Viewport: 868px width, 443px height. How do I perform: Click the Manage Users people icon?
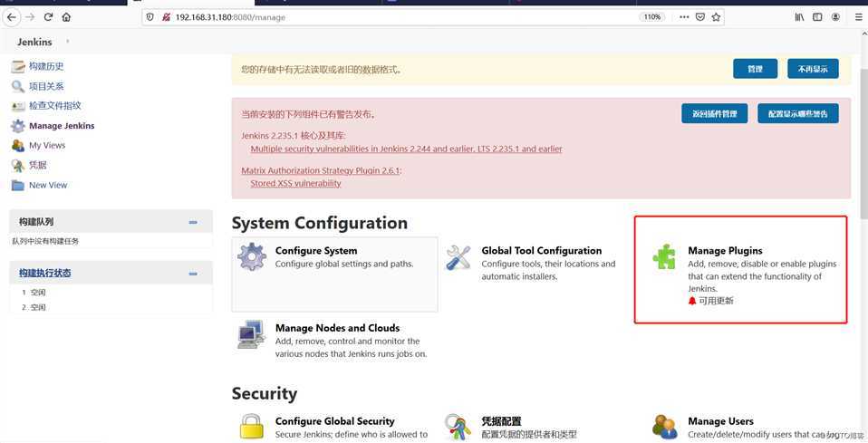tap(664, 427)
